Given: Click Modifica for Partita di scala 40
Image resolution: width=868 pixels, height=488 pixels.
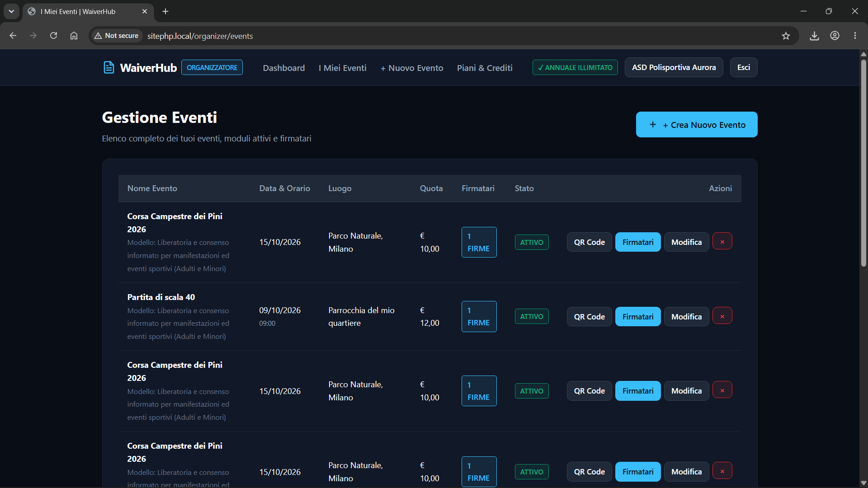Looking at the screenshot, I should [686, 317].
